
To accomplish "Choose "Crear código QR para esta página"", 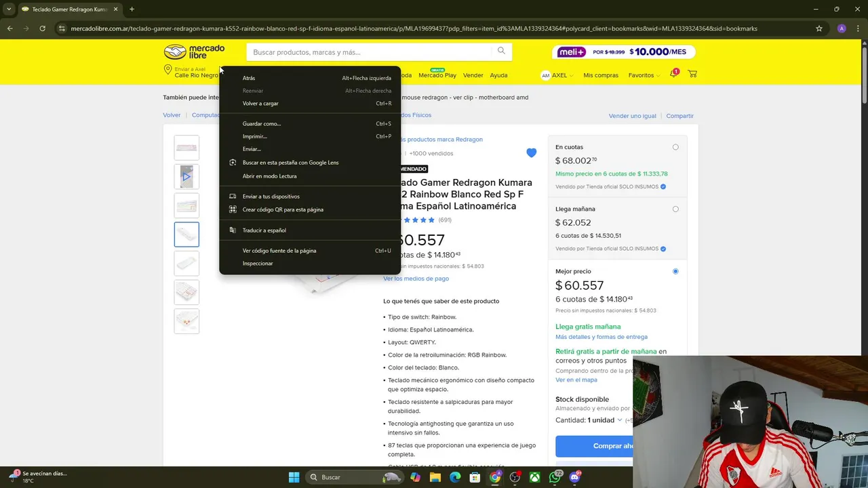I will coord(310,209).
